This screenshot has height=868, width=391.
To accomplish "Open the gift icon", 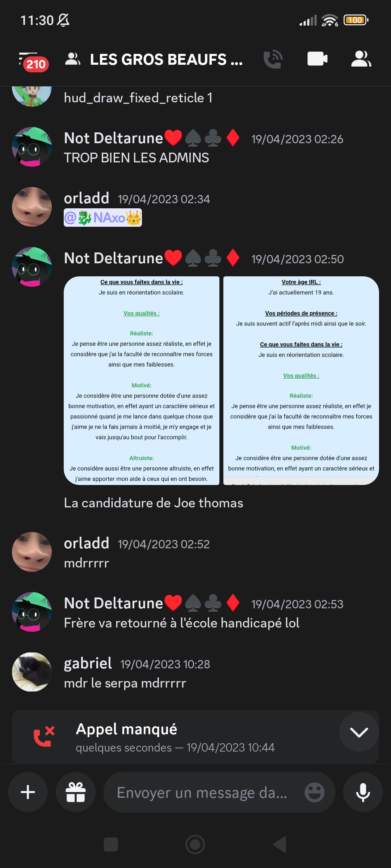I will 76,792.
